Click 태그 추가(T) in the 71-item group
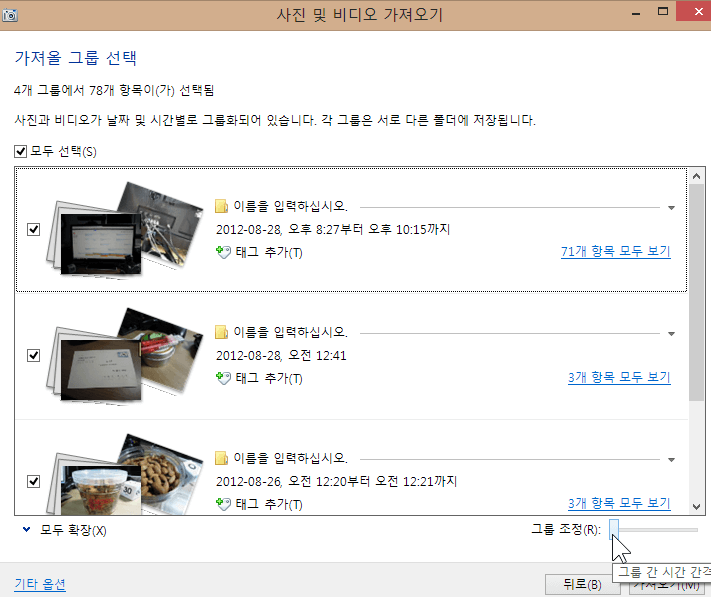The width and height of the screenshot is (711, 597). coord(269,252)
